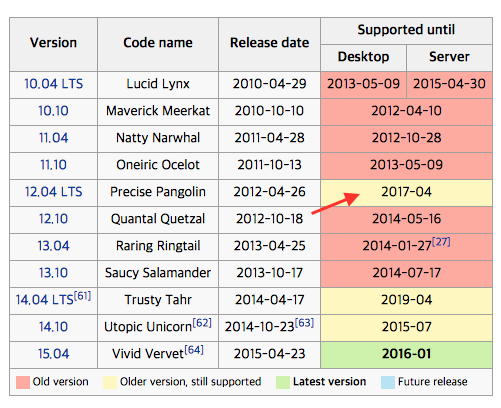Click support date 2014-07-17
The height and width of the screenshot is (408, 501).
click(406, 273)
